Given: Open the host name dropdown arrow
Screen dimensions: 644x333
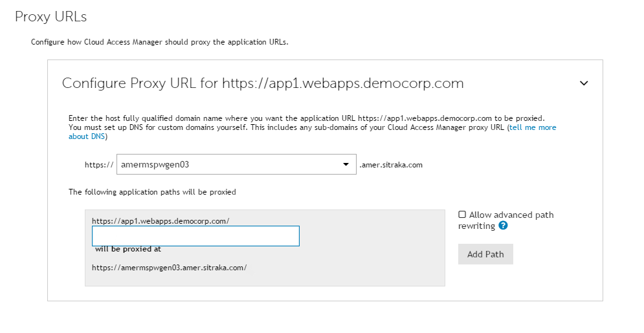Looking at the screenshot, I should point(346,164).
